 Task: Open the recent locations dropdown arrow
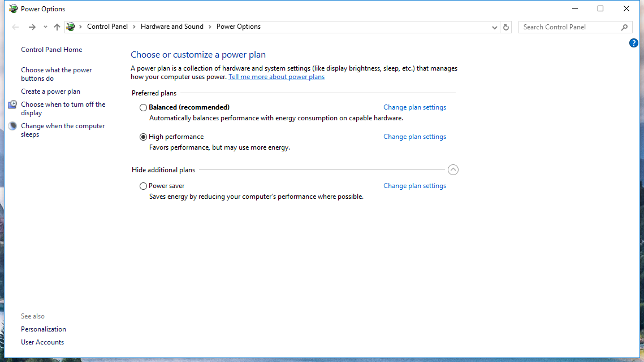(45, 27)
